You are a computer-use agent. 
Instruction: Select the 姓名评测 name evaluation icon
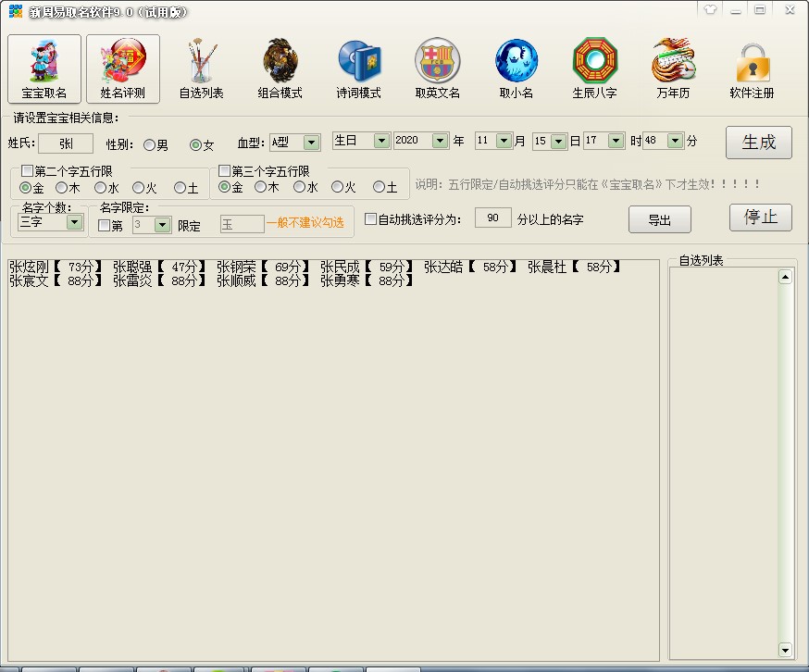(x=122, y=68)
